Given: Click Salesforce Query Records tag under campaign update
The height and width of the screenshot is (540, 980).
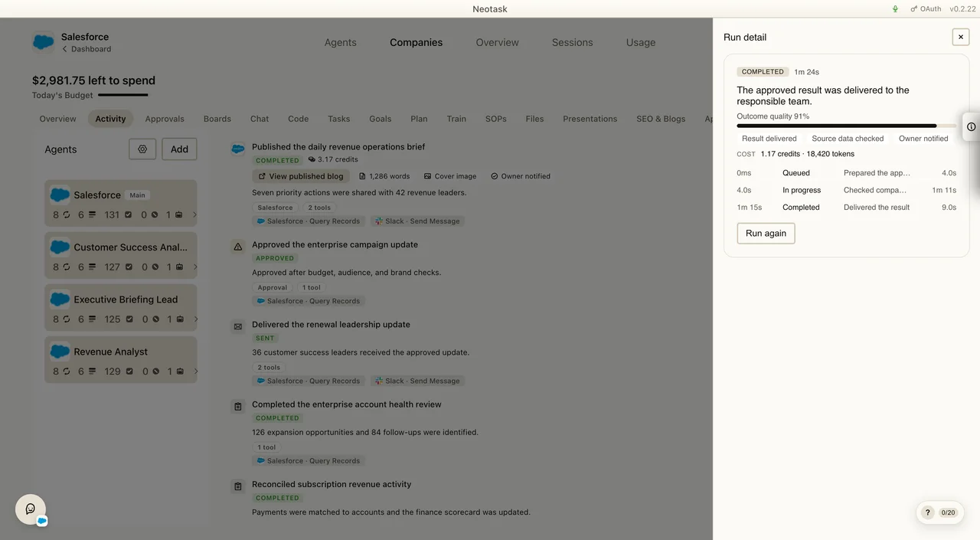Looking at the screenshot, I should tap(308, 301).
